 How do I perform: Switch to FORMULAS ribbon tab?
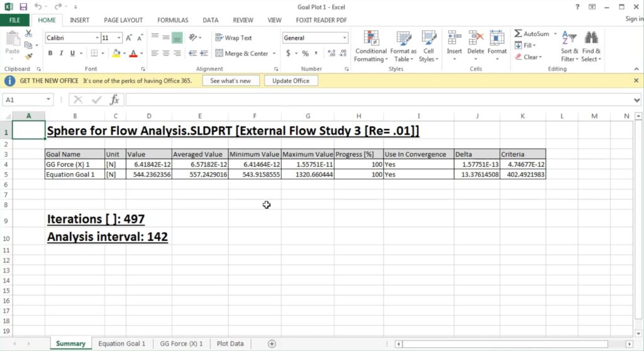tap(172, 20)
